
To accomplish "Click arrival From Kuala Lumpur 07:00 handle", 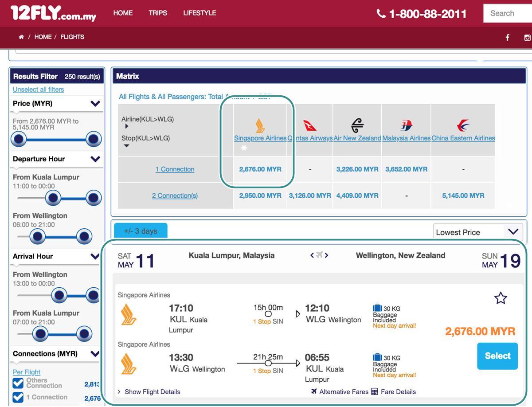I will coord(40,334).
